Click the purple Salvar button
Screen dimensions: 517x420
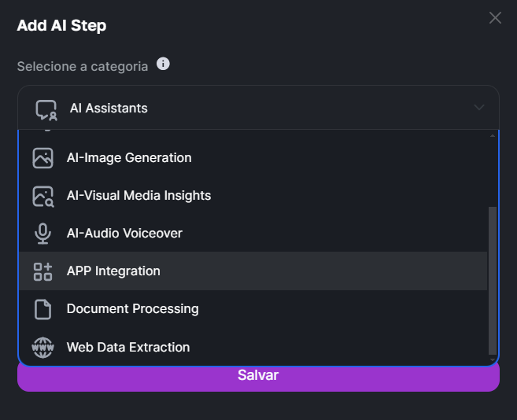(x=258, y=376)
